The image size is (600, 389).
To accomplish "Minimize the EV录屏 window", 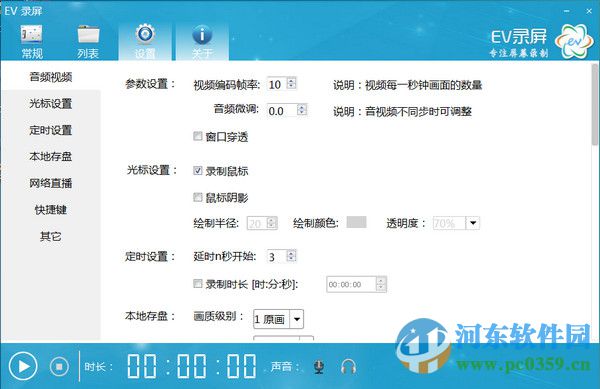I will 567,11.
